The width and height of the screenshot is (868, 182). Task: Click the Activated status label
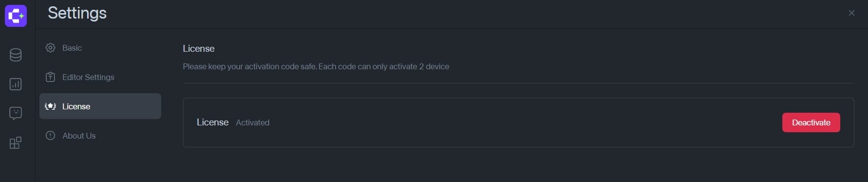coord(253,123)
